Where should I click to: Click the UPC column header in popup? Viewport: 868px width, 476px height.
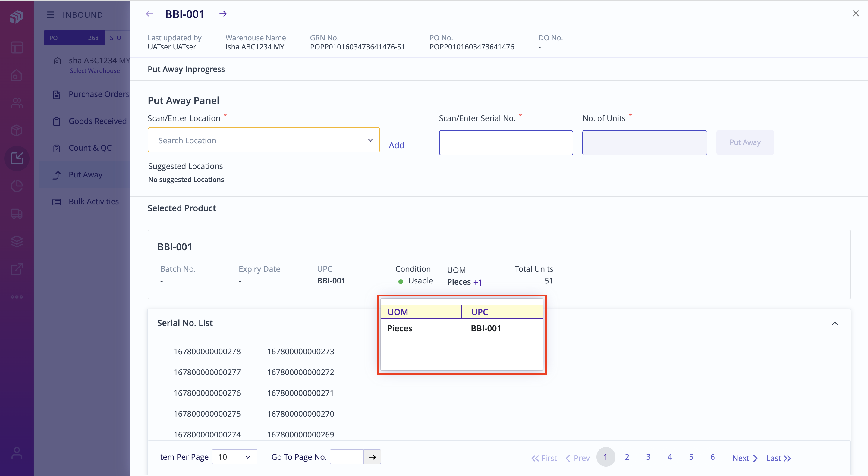pos(502,312)
